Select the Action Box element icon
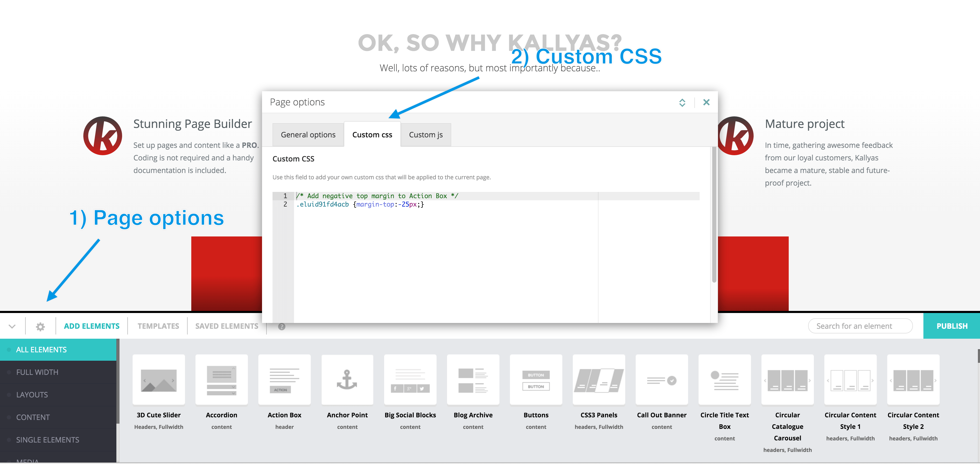Image resolution: width=980 pixels, height=464 pixels. click(x=284, y=380)
